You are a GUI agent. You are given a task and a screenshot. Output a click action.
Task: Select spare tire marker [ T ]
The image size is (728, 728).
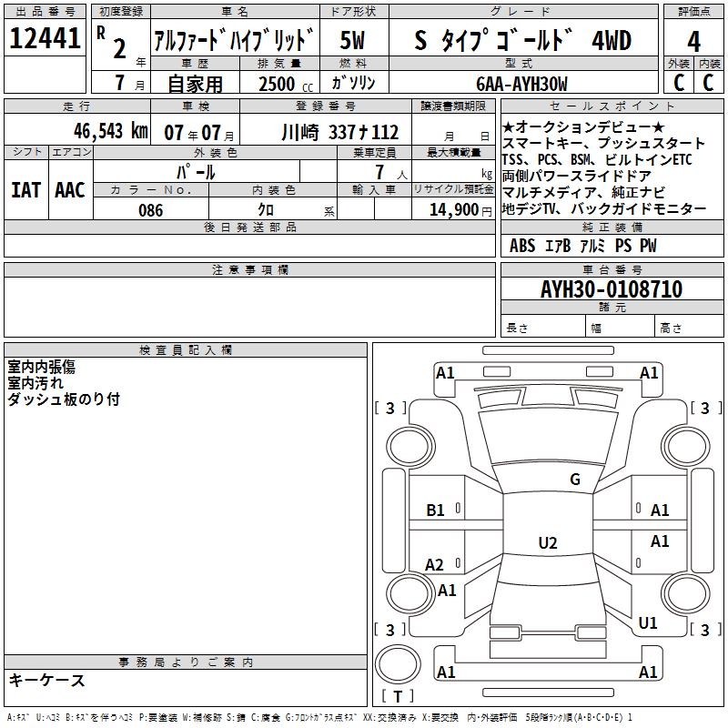(x=398, y=696)
